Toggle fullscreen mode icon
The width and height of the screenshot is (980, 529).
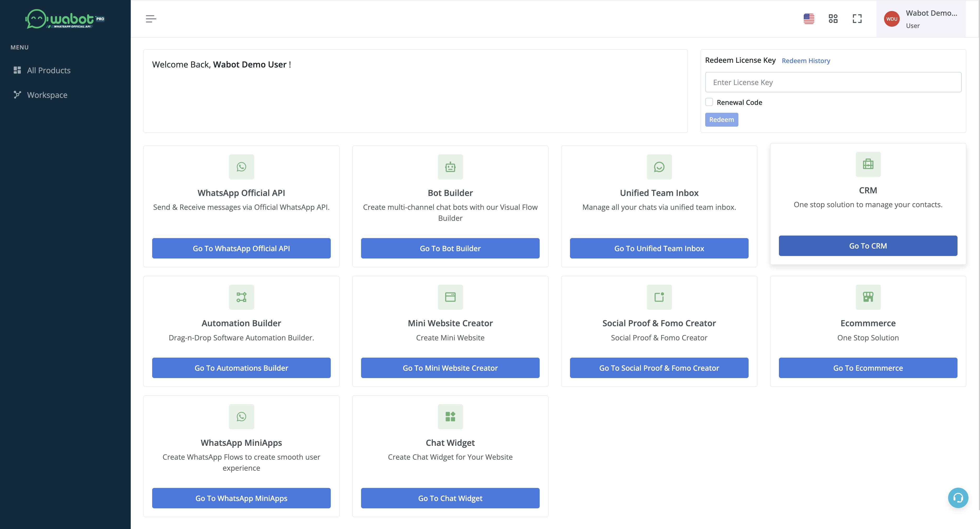point(857,19)
